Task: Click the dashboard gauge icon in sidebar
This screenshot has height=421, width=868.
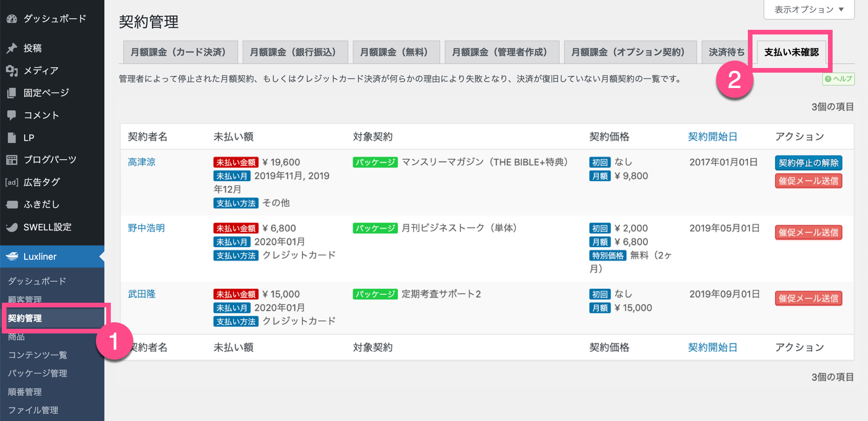Action: coord(12,19)
